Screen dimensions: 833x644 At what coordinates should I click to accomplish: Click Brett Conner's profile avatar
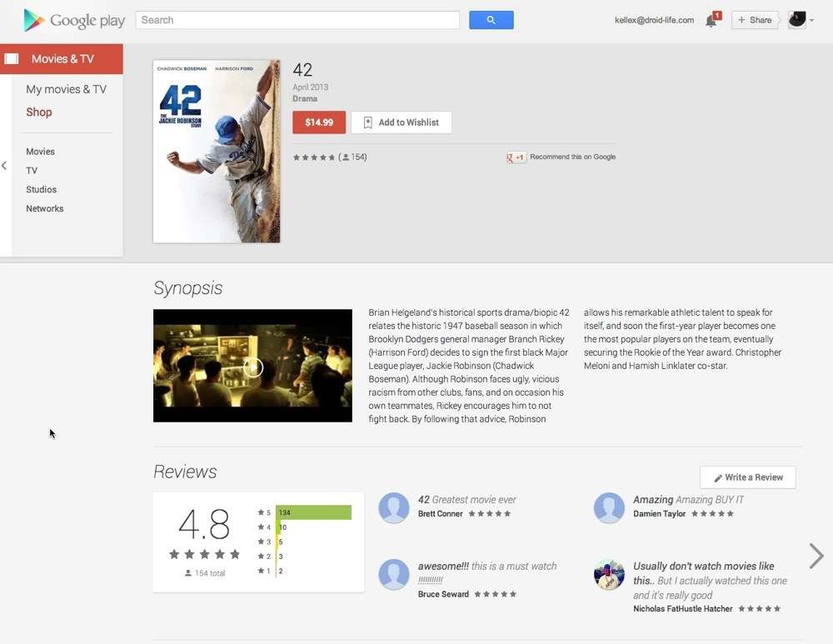[394, 507]
